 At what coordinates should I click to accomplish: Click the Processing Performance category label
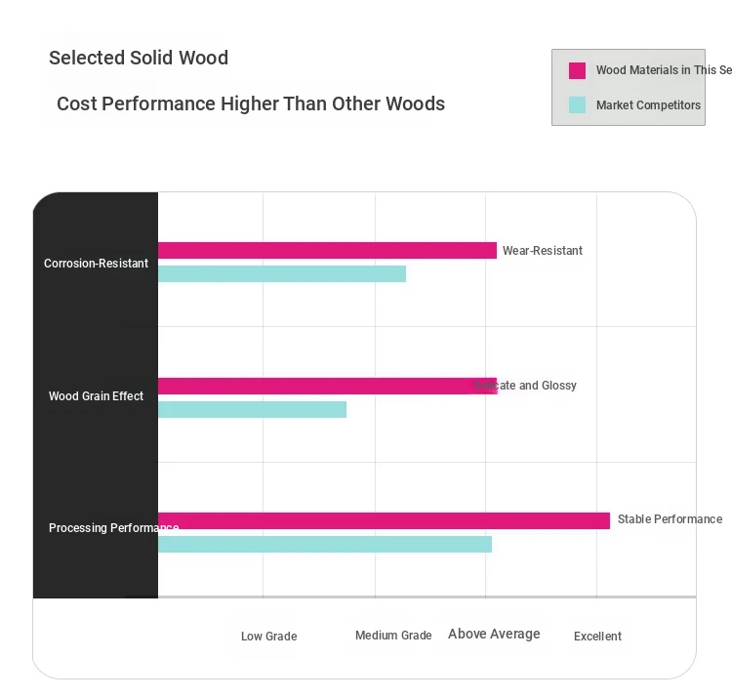113,528
